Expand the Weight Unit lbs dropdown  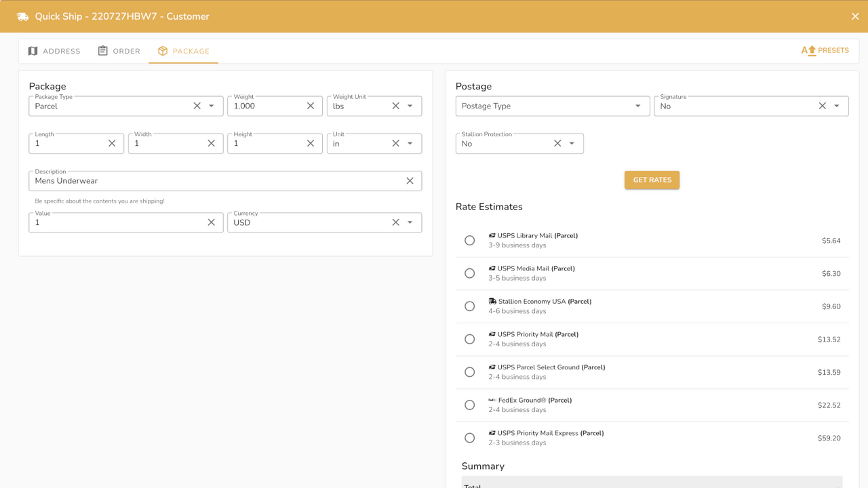point(410,106)
